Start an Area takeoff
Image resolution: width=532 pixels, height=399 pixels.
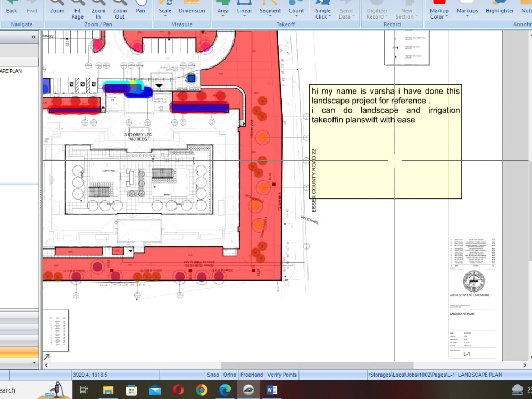[223, 9]
